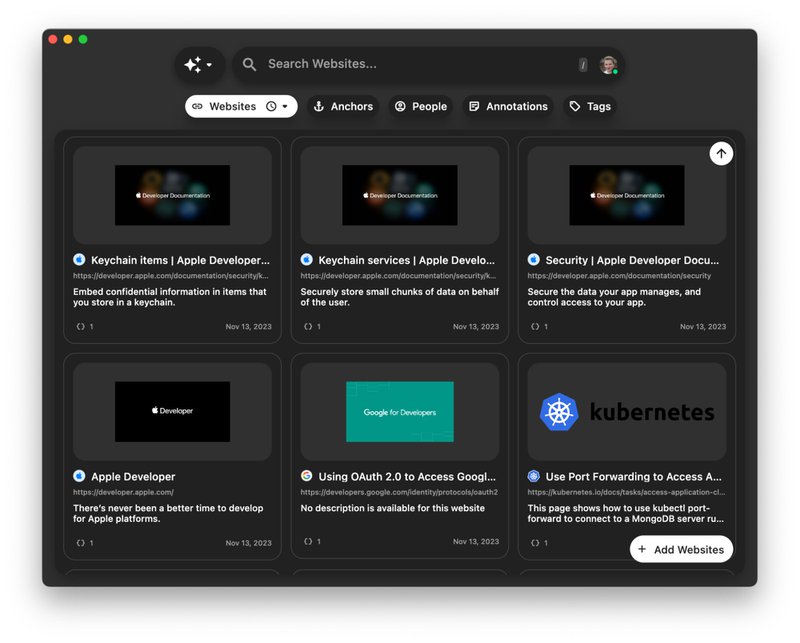Viewport: 800px width, 643px height.
Task: Click snippet count icon on OAuth card
Action: [308, 541]
